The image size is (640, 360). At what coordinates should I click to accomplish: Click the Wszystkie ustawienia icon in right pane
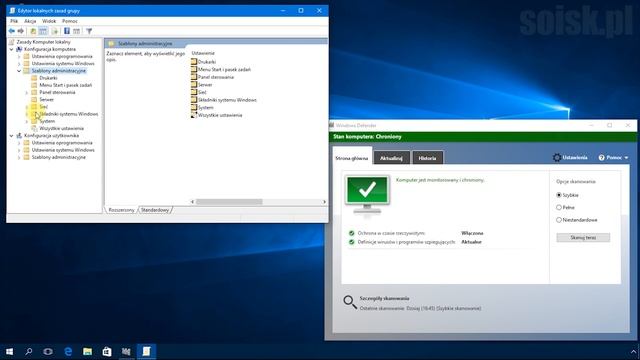194,115
